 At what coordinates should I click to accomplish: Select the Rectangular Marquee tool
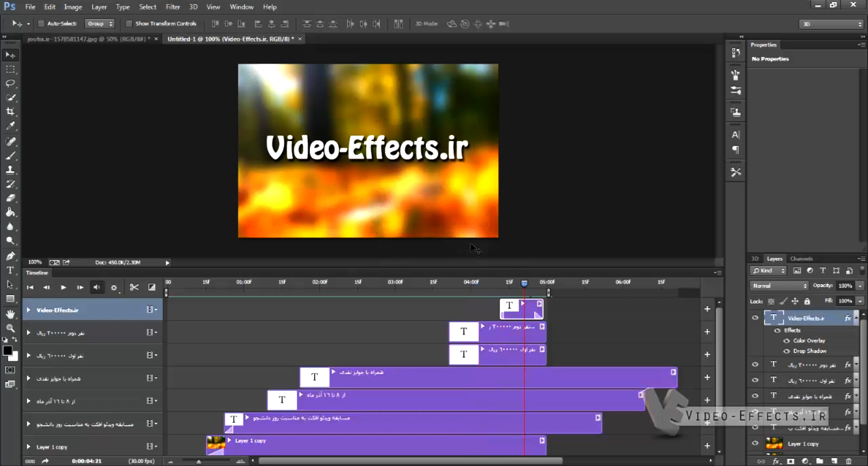point(10,69)
